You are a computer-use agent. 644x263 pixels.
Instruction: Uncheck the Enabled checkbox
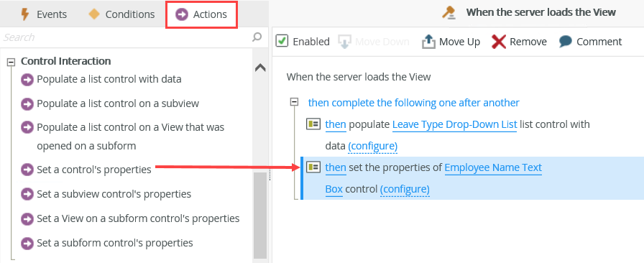pyautogui.click(x=282, y=41)
